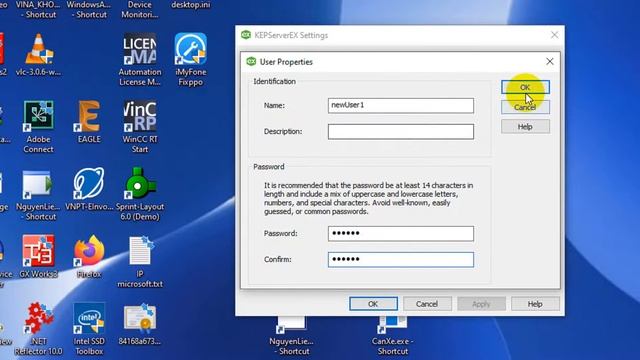This screenshot has width=640, height=360.
Task: Select the desktop.ini file label
Action: [x=190, y=5]
